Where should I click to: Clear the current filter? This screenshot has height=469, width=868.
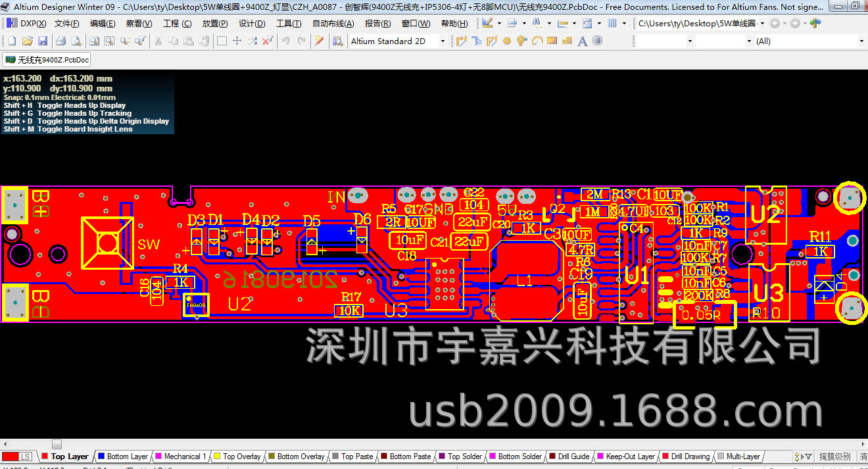(x=268, y=41)
